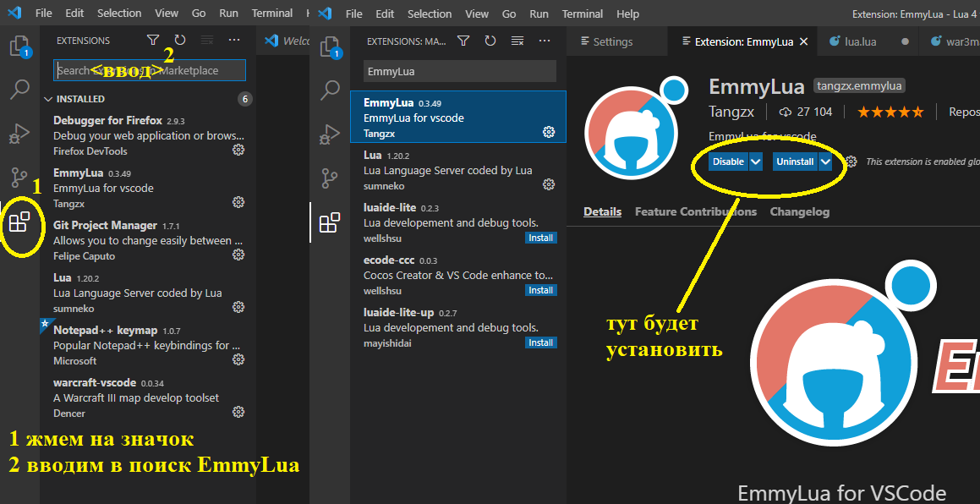Select warcraft-vscode in installed list
Image resolution: width=980 pixels, height=504 pixels.
point(149,397)
